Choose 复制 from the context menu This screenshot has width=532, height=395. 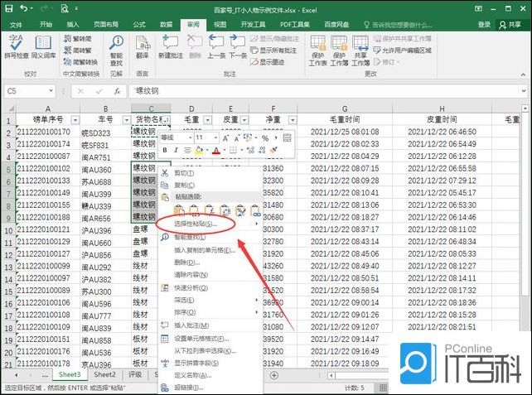[x=210, y=185]
